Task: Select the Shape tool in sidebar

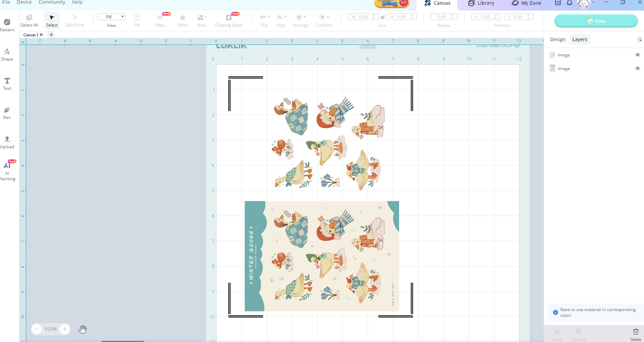Action: 7,54
